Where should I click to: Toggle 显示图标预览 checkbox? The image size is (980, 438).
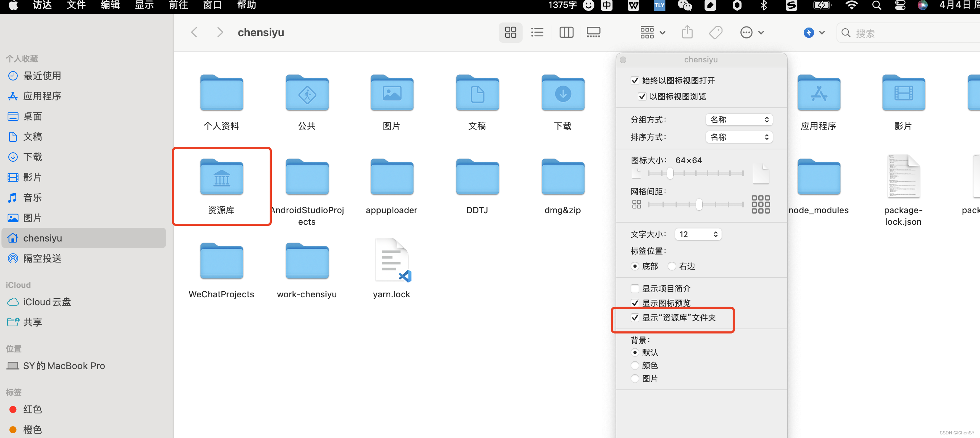(x=635, y=303)
